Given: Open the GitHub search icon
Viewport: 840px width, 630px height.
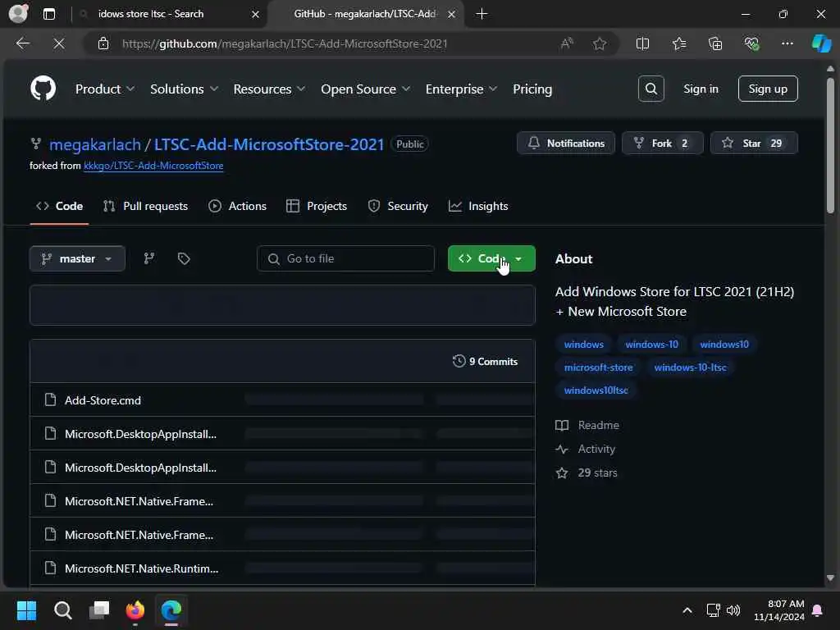Looking at the screenshot, I should (651, 89).
